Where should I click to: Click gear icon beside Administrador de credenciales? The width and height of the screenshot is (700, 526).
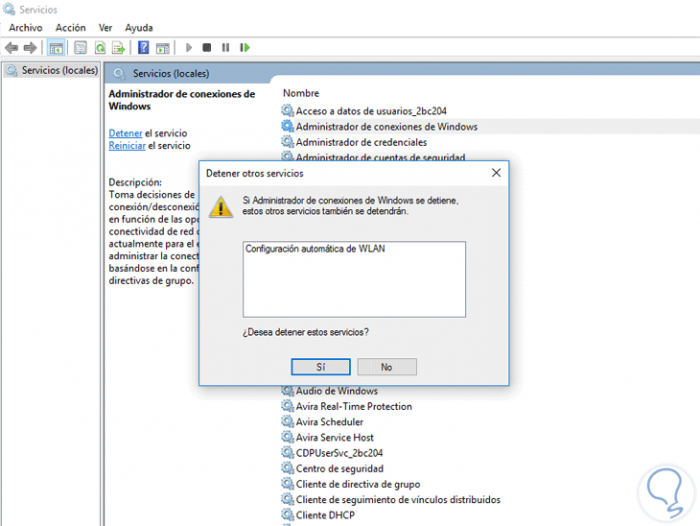pyautogui.click(x=287, y=142)
